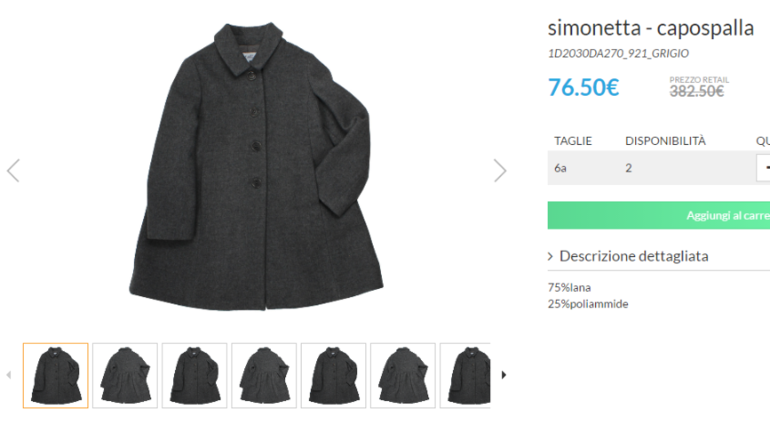This screenshot has height=433, width=770.
Task: Display the fifth coat thumbnail
Action: (x=333, y=375)
